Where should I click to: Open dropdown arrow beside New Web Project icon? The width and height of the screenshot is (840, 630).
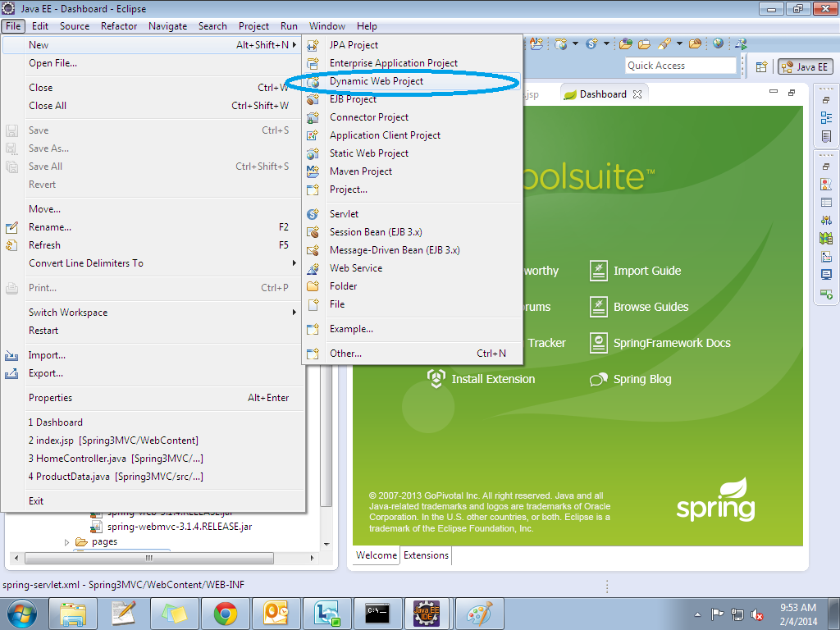tap(575, 44)
